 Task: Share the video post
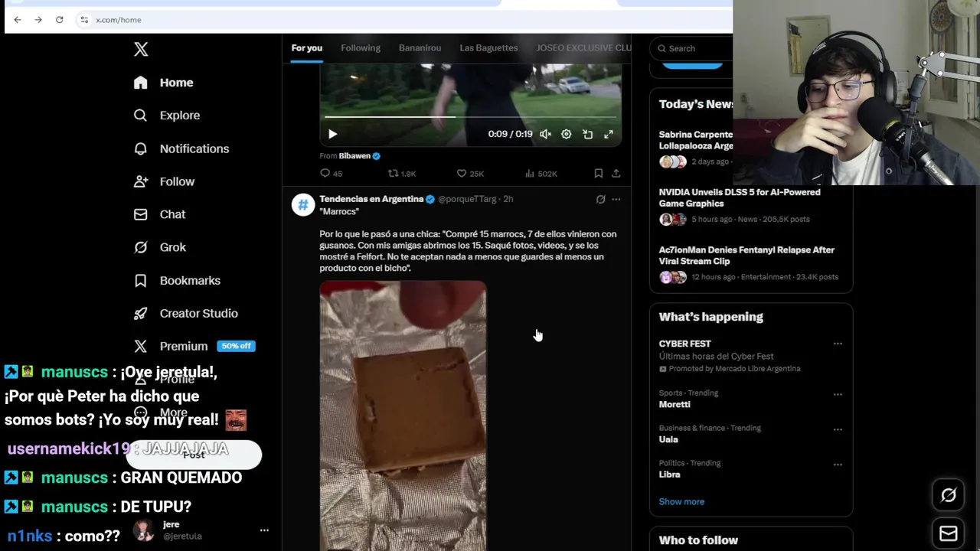tap(616, 174)
